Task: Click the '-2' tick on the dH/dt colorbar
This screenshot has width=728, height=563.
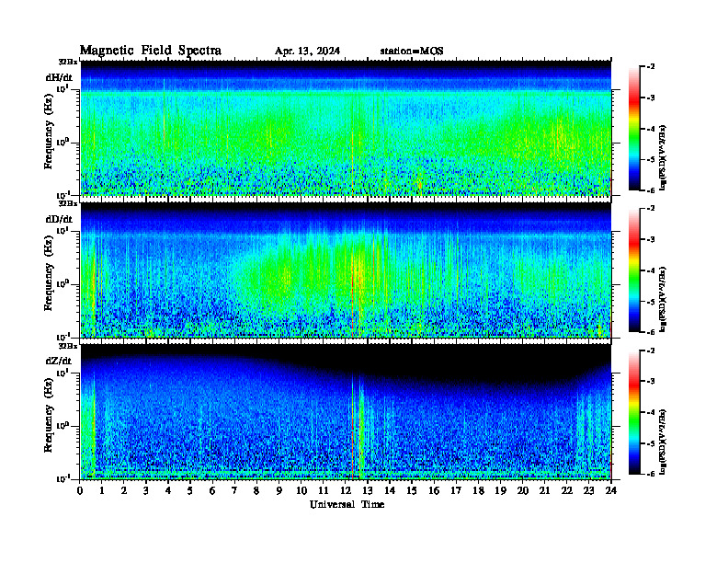Action: pos(651,67)
